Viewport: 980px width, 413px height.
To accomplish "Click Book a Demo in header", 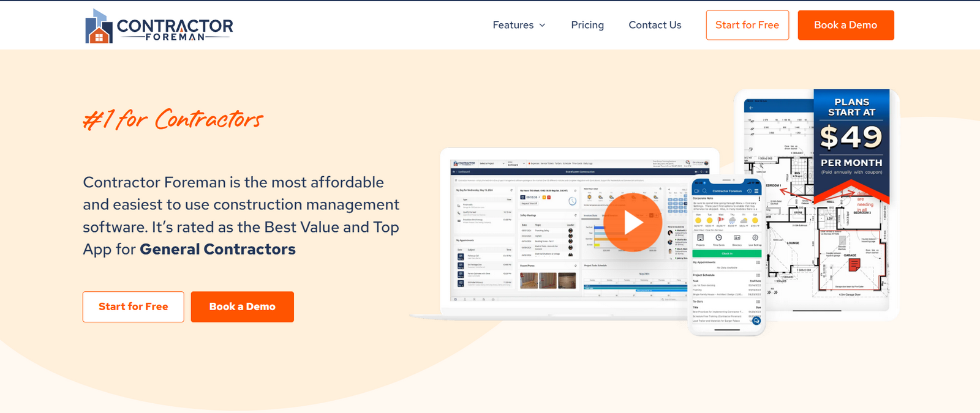I will point(846,25).
